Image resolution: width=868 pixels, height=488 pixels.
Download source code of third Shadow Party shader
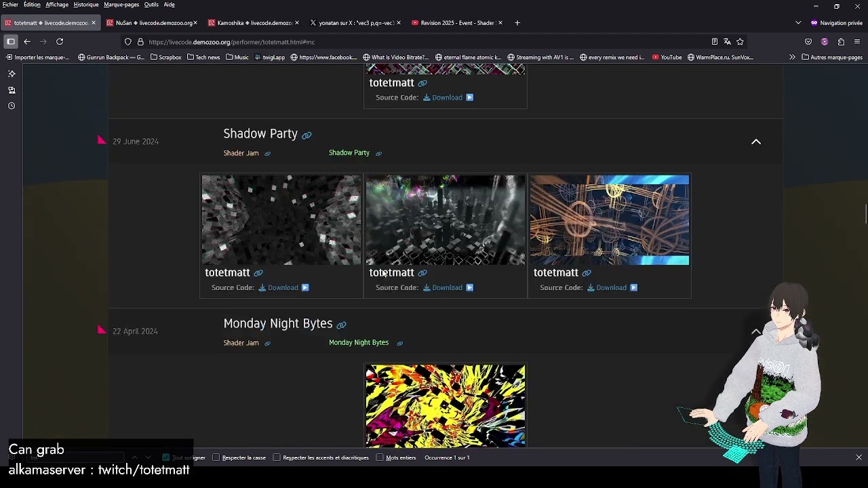click(x=606, y=287)
